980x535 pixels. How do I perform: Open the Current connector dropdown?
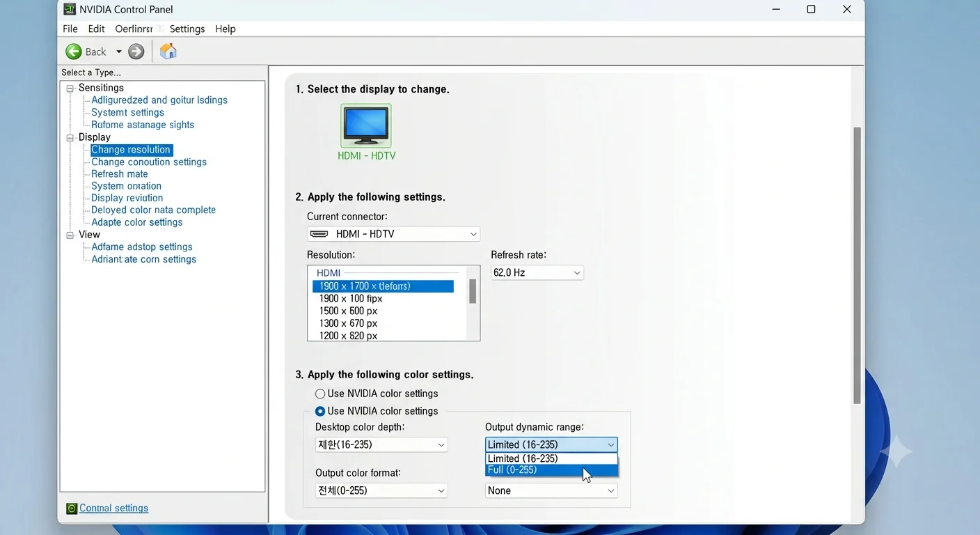[x=393, y=234]
